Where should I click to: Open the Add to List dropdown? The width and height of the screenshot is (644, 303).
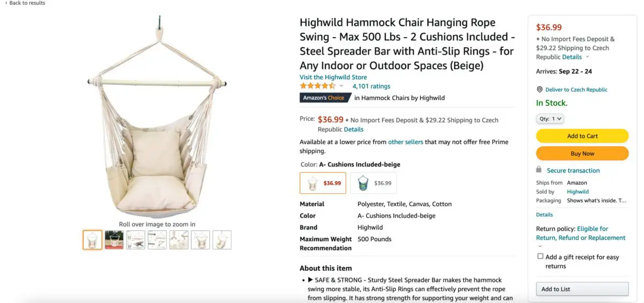tap(582, 289)
